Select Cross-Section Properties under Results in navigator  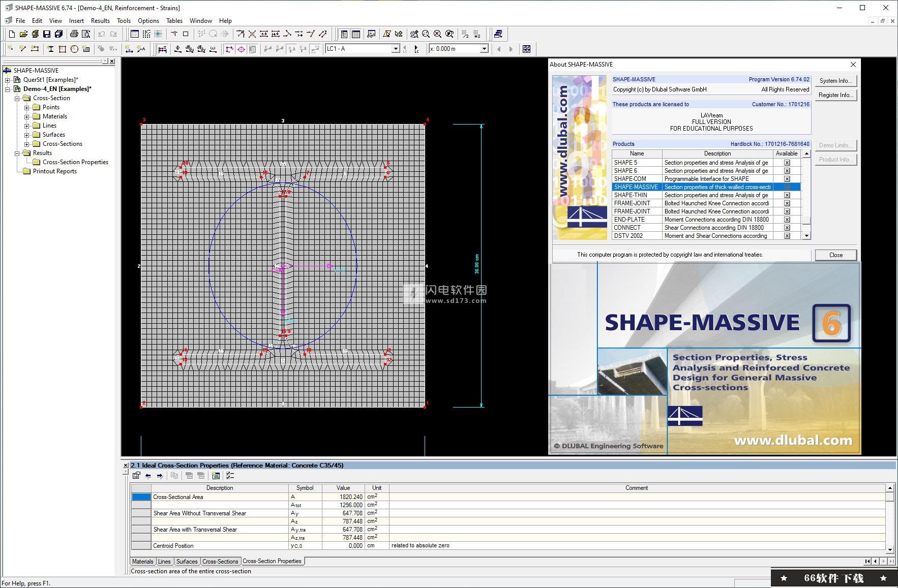click(75, 162)
